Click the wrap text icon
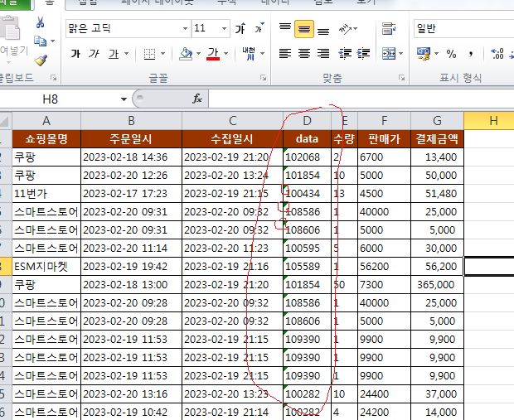The image size is (514, 420). (389, 29)
